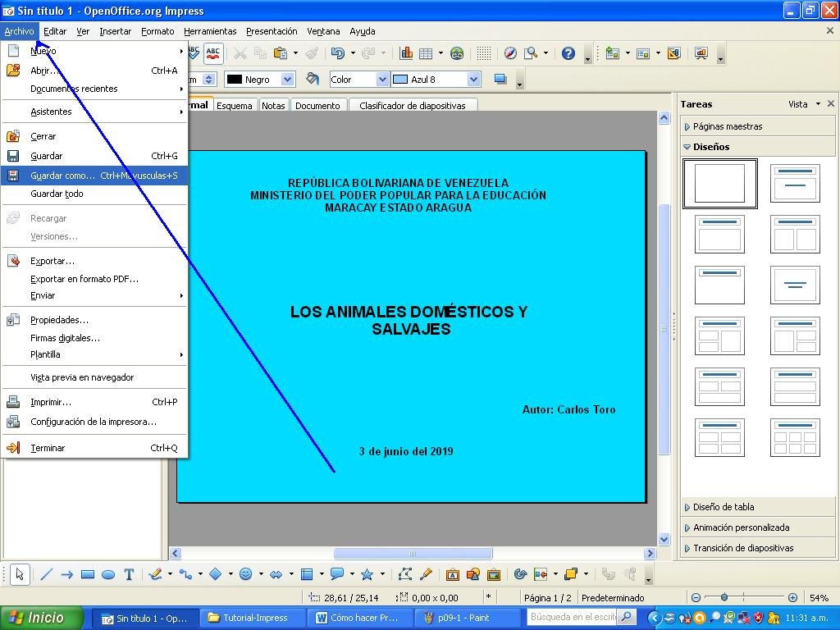The image size is (840, 630).
Task: Select the Ellipse tool
Action: point(108,574)
